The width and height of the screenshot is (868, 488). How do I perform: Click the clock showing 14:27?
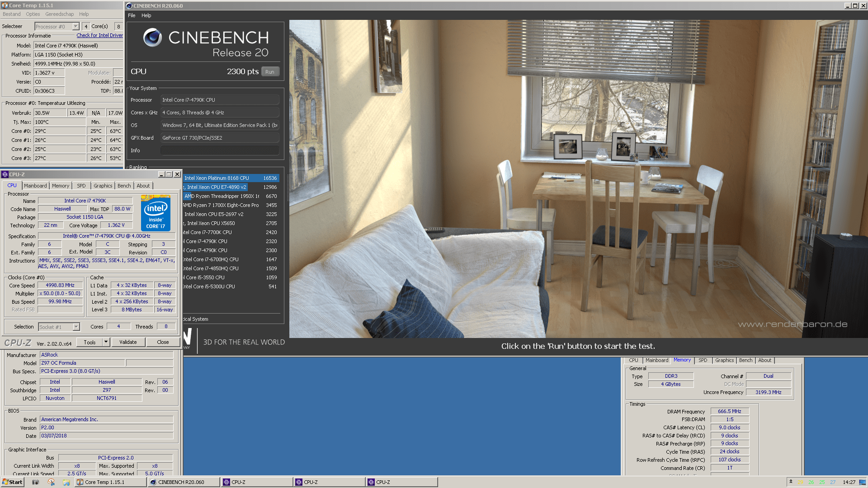coord(849,482)
